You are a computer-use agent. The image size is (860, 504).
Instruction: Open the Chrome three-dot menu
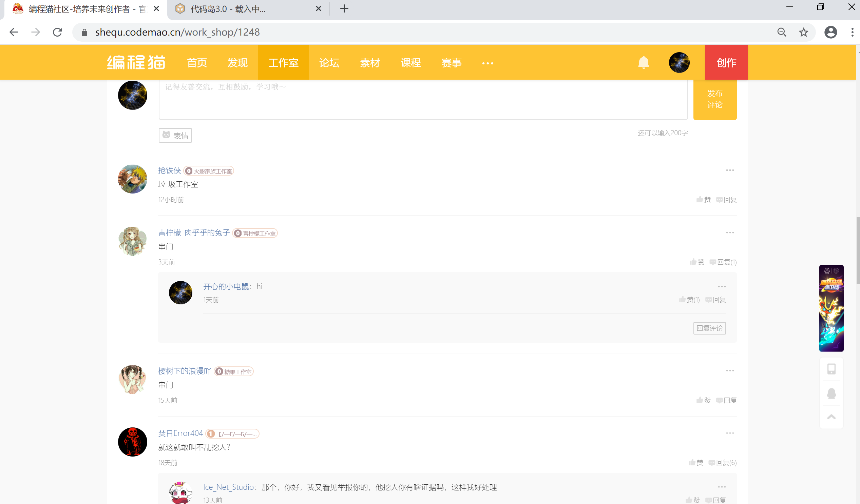852,32
